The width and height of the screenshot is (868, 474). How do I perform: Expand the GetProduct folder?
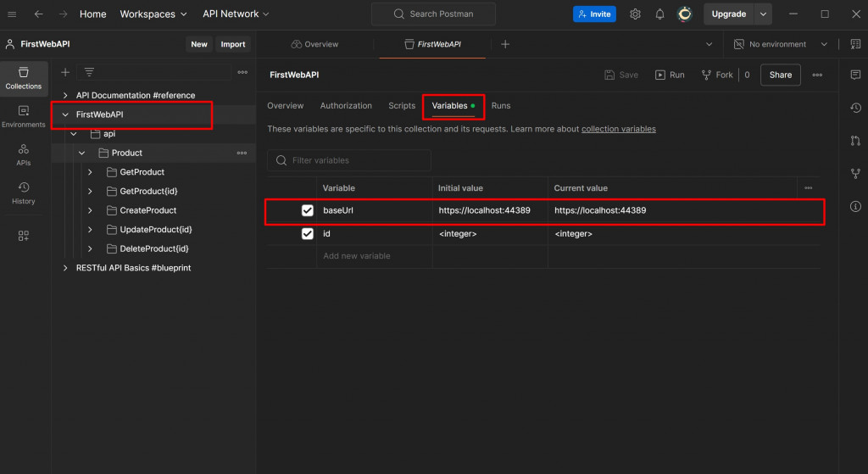coord(90,172)
